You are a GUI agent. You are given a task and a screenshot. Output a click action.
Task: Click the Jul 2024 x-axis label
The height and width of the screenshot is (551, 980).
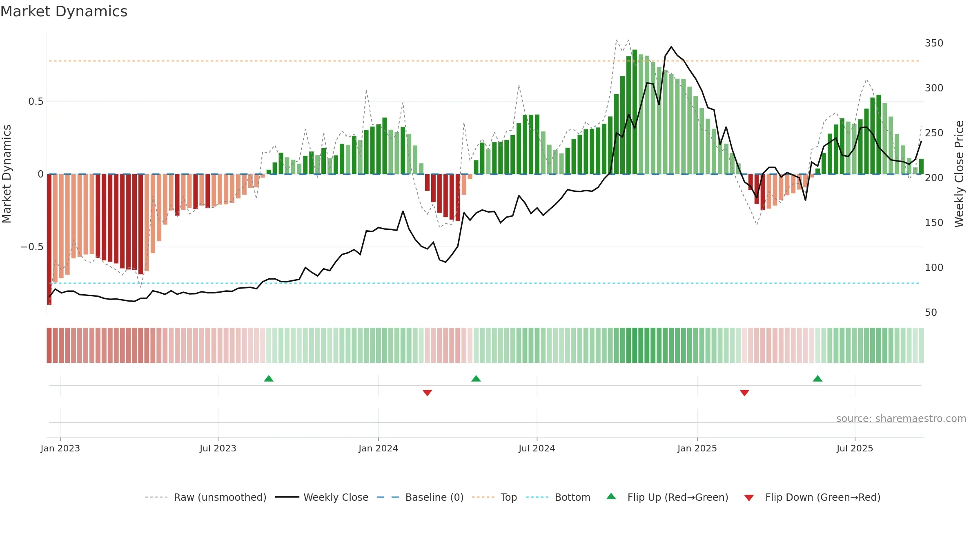click(537, 449)
